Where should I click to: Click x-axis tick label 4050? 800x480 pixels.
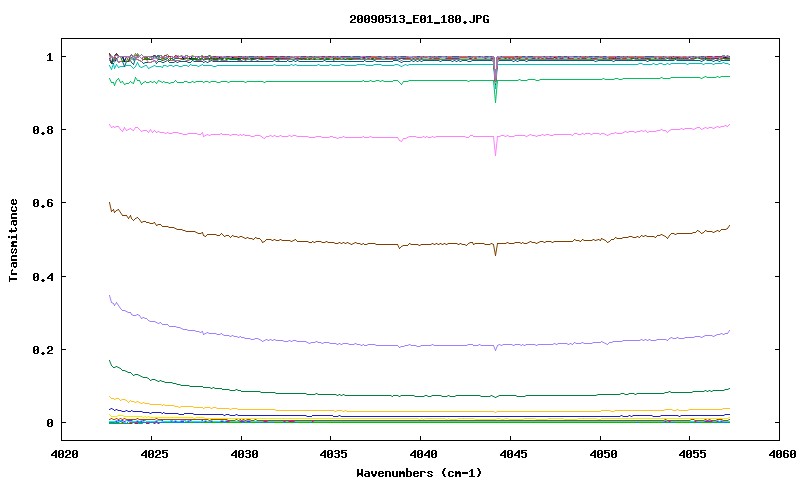point(603,454)
